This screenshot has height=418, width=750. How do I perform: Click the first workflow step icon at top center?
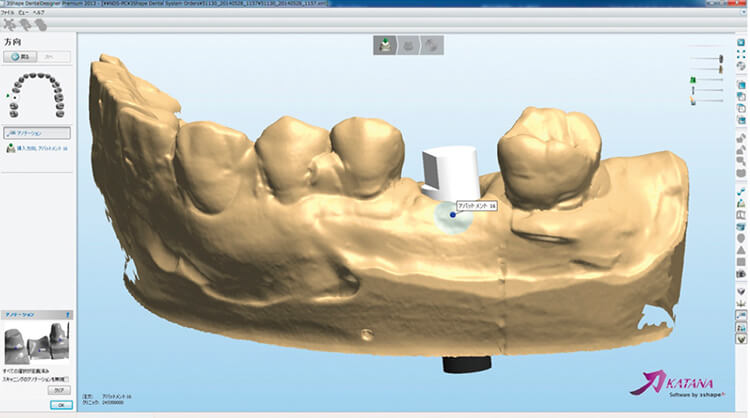(x=385, y=45)
